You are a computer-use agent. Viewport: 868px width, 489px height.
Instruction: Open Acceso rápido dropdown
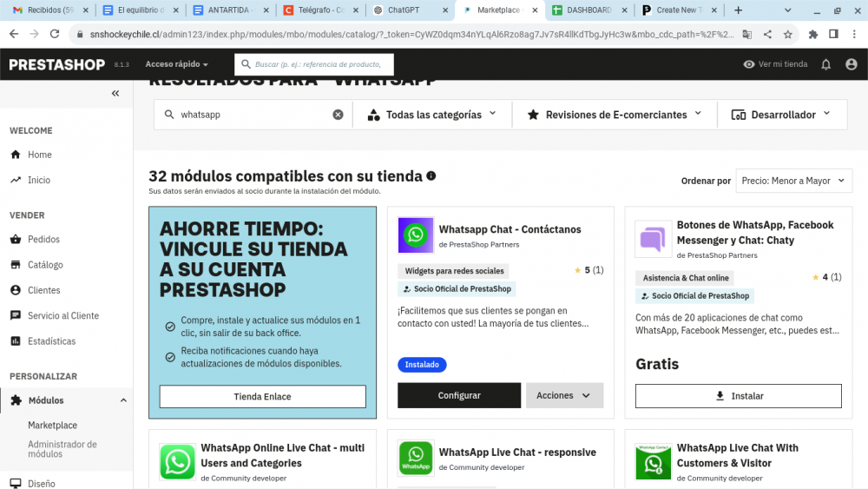pos(176,64)
